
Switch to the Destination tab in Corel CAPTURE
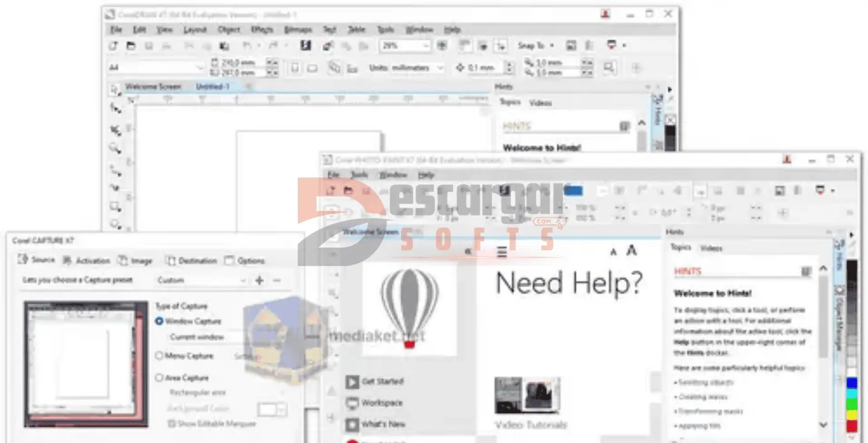(191, 261)
